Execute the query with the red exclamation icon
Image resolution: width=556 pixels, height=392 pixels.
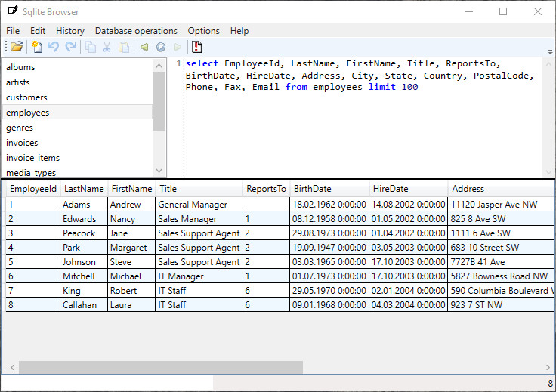197,46
